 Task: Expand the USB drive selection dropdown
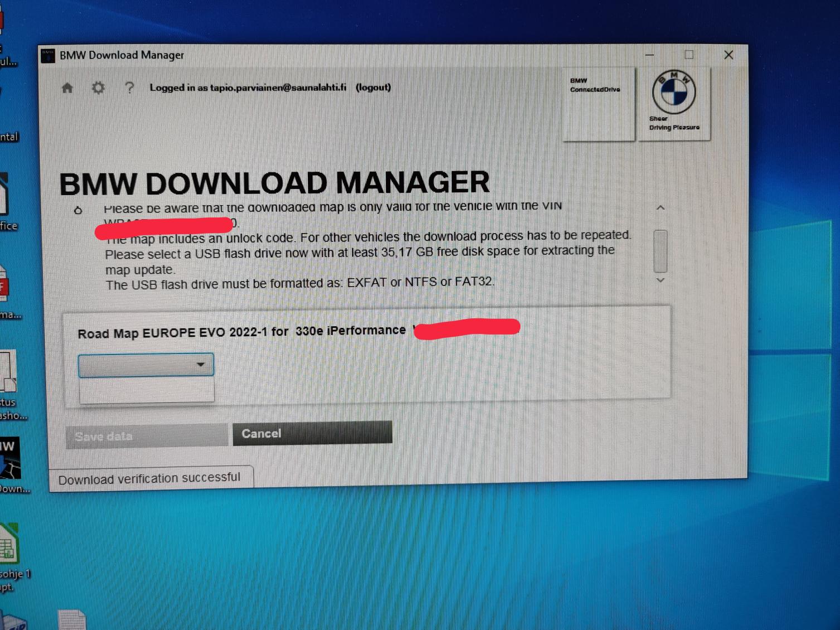[x=200, y=365]
